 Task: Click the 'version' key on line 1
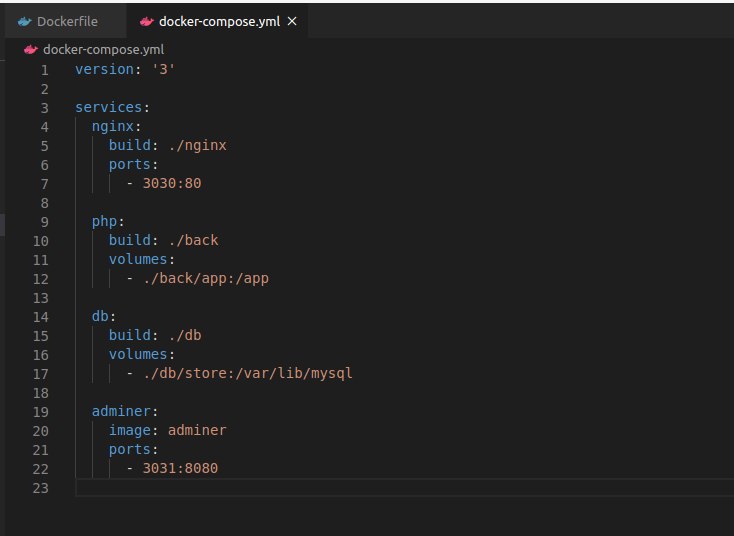point(105,69)
